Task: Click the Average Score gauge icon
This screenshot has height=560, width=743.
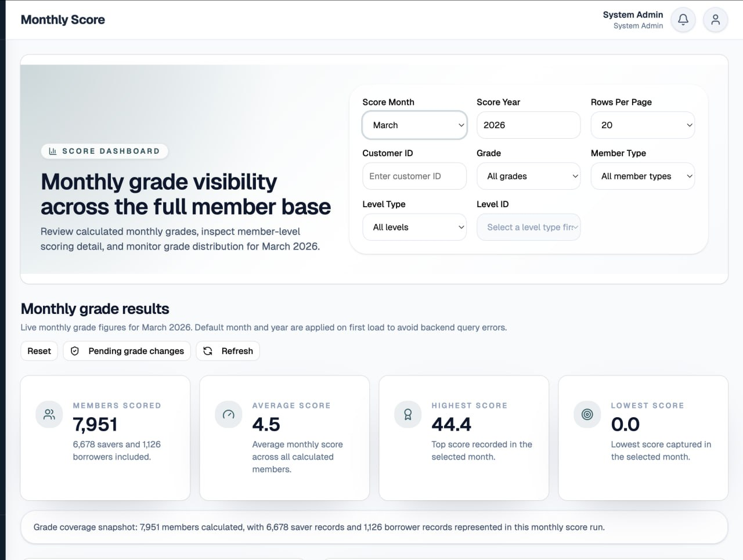Action: (229, 414)
